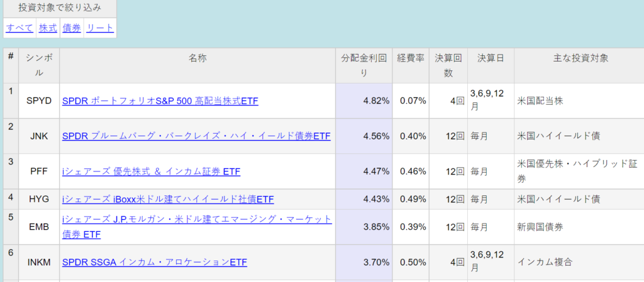This screenshot has height=282, width=644.
Task: Filter investment targets by 株式
Action: [48, 28]
